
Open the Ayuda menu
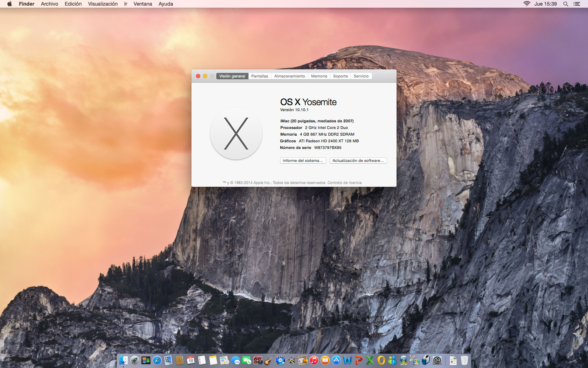[166, 4]
